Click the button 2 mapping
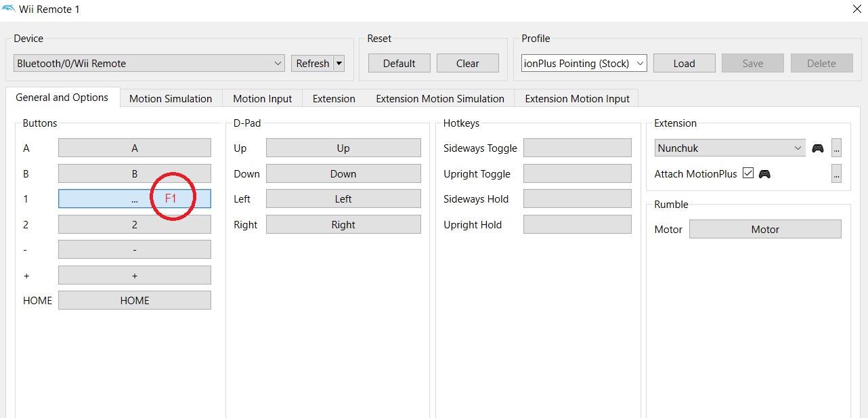The width and height of the screenshot is (868, 418). click(x=135, y=224)
